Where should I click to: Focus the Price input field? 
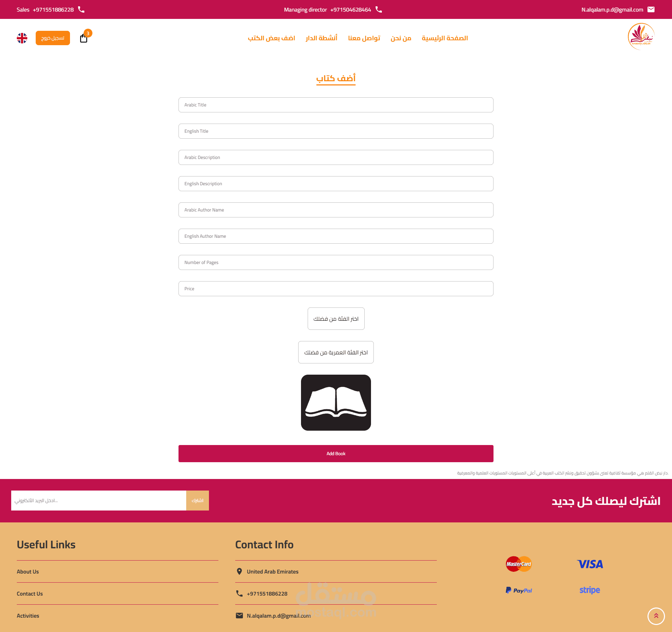(336, 289)
